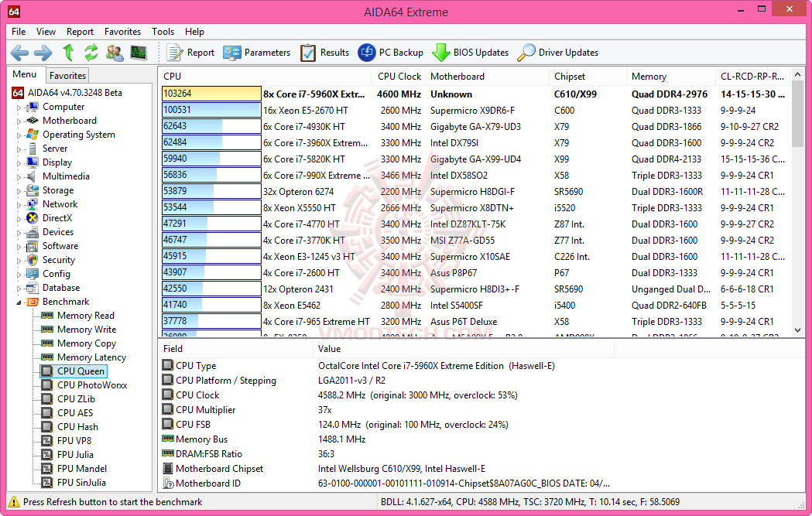This screenshot has height=516, width=812.
Task: Click the Manage Users toolbar icon
Action: pos(115,53)
